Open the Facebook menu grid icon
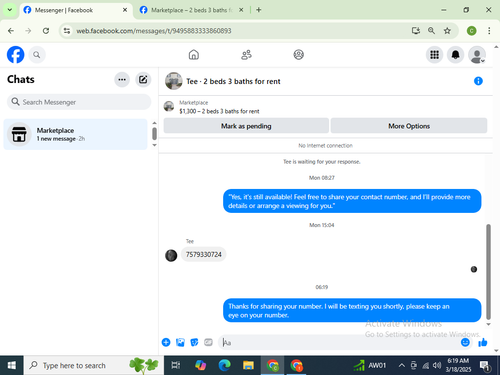 tap(434, 55)
